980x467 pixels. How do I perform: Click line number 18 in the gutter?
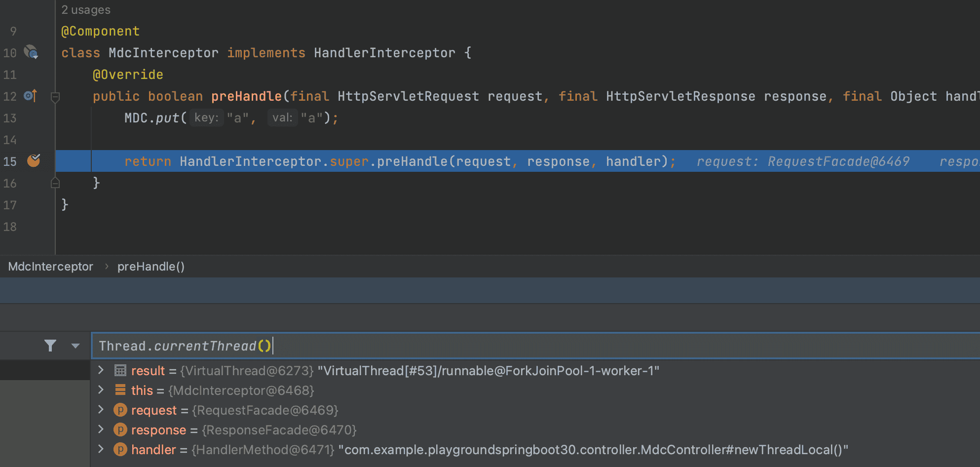point(10,227)
